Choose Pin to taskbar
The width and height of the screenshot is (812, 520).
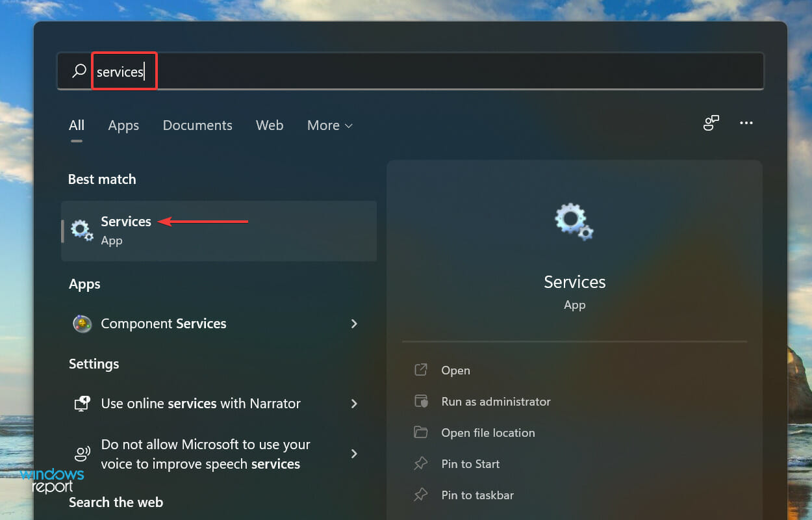click(477, 495)
